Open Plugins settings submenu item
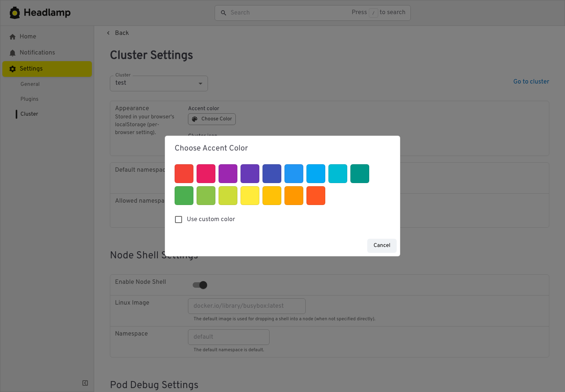This screenshot has width=565, height=392. point(29,99)
